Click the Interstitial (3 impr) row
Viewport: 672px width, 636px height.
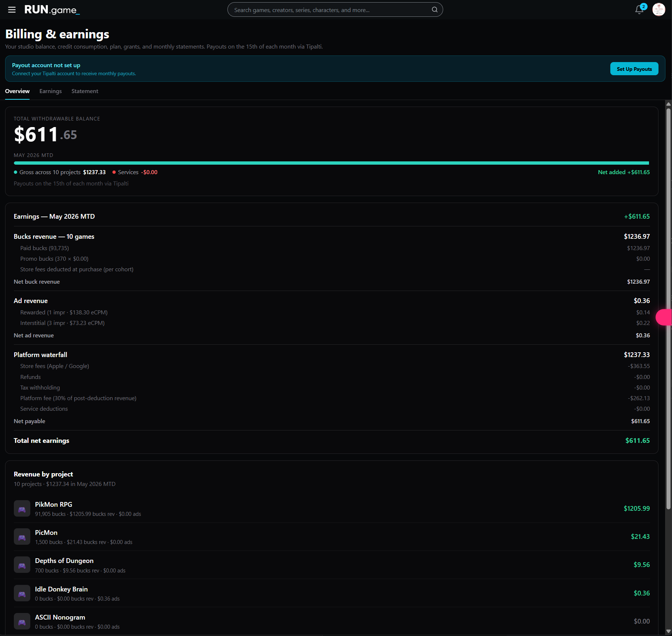[331, 323]
